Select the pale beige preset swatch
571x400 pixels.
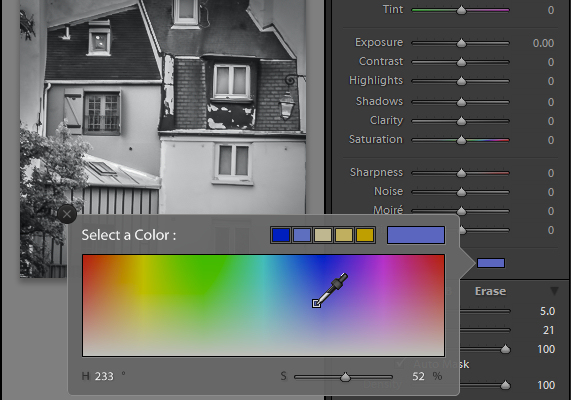323,235
